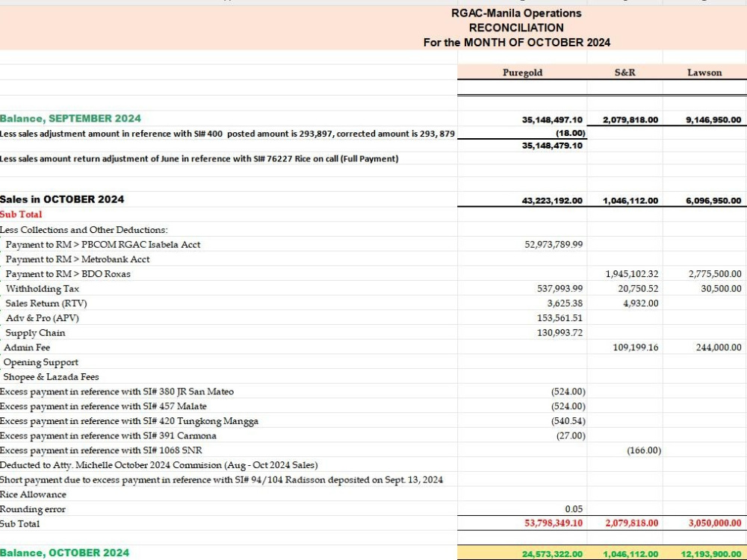Click the 'Admin Fee' label
Image resolution: width=747 pixels, height=560 pixels.
[x=27, y=348]
